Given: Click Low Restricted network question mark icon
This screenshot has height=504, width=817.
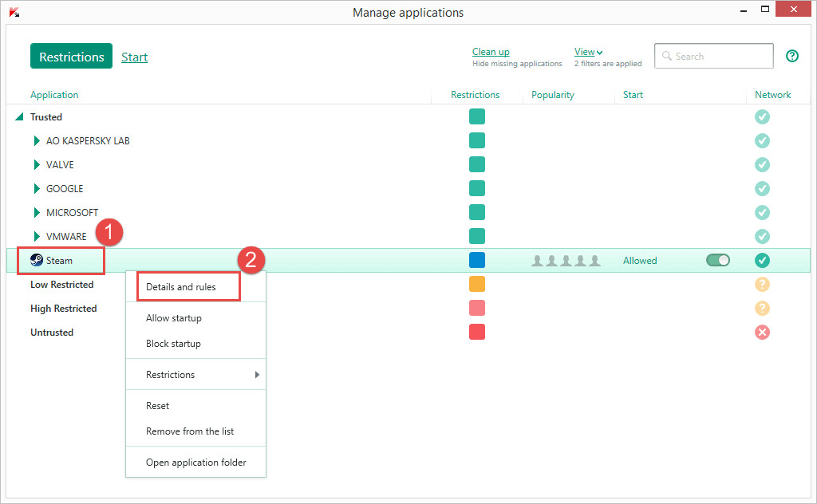Looking at the screenshot, I should (762, 284).
